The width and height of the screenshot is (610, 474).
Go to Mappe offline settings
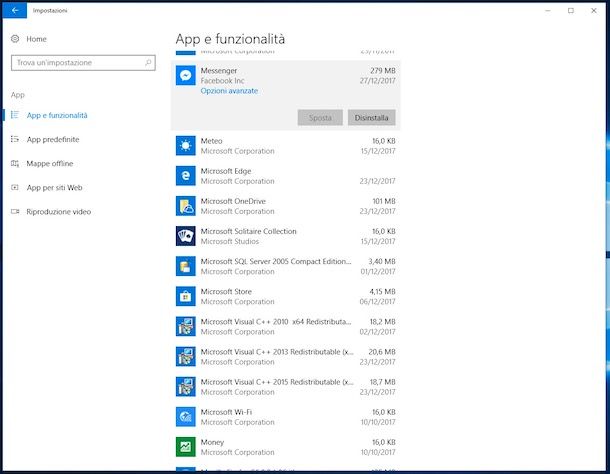click(x=50, y=163)
